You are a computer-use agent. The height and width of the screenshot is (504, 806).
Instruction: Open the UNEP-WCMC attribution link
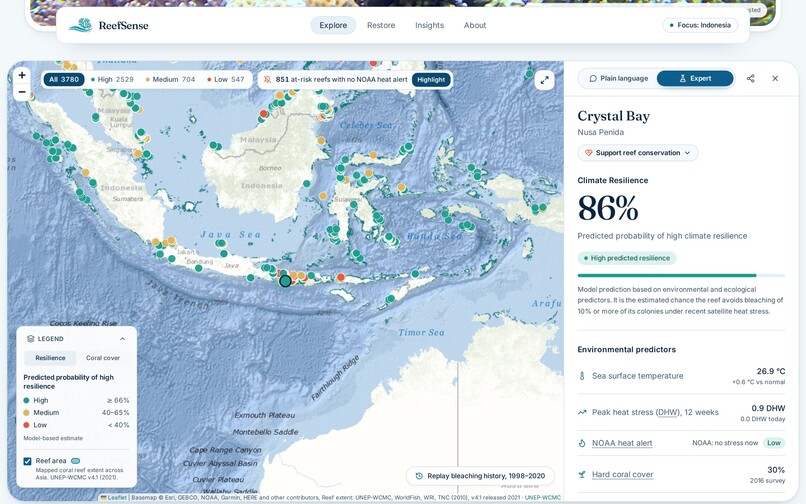[542, 497]
